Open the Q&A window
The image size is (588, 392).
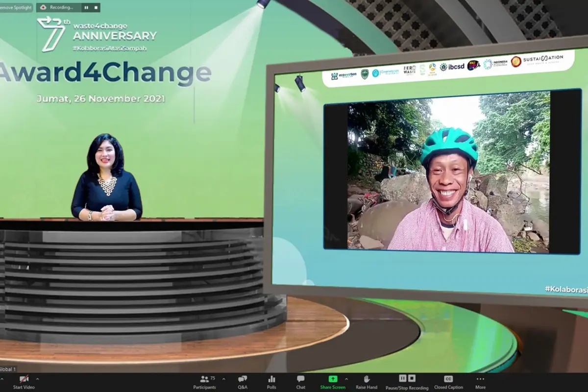coord(242,382)
